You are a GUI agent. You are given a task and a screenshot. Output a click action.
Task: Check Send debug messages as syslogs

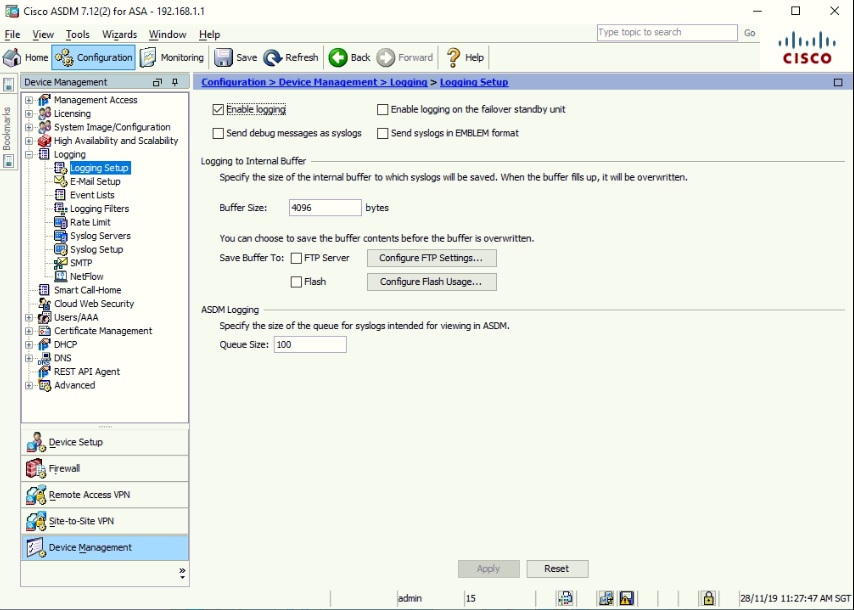pos(218,133)
